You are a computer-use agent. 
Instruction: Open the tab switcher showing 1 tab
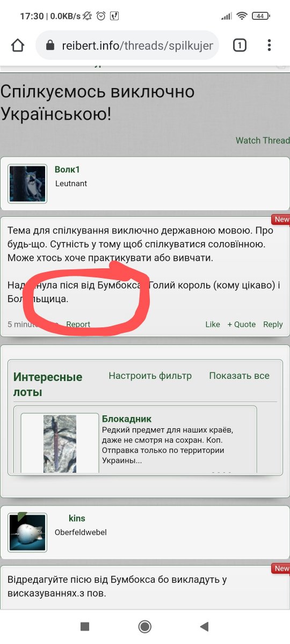pos(240,46)
